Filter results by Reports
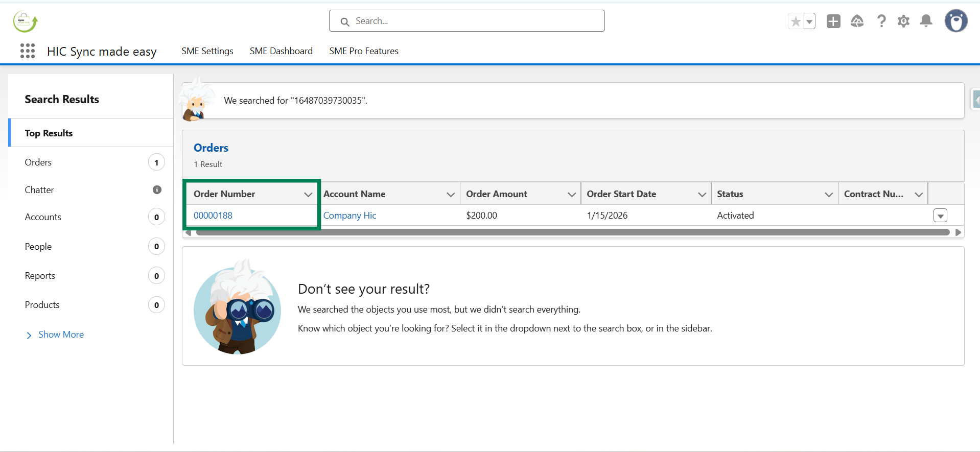Image resolution: width=980 pixels, height=452 pixels. (x=40, y=276)
